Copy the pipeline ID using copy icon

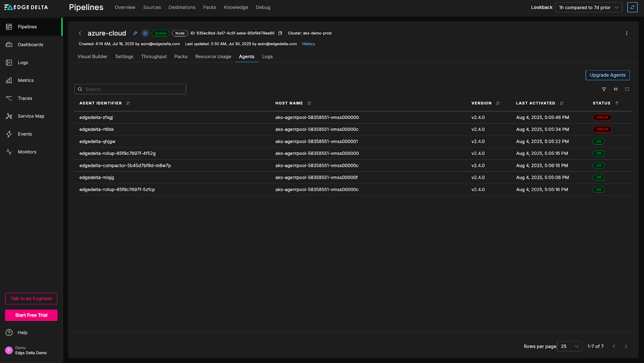point(280,33)
